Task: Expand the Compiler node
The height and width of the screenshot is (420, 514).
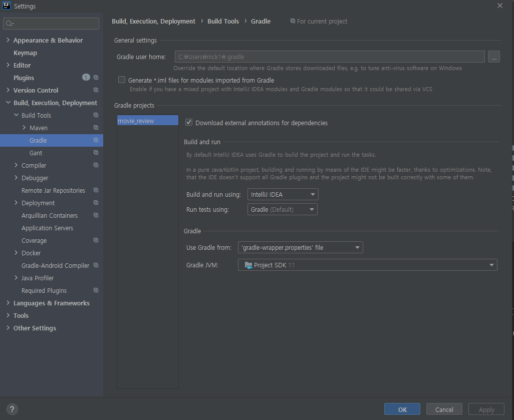Action: click(16, 165)
